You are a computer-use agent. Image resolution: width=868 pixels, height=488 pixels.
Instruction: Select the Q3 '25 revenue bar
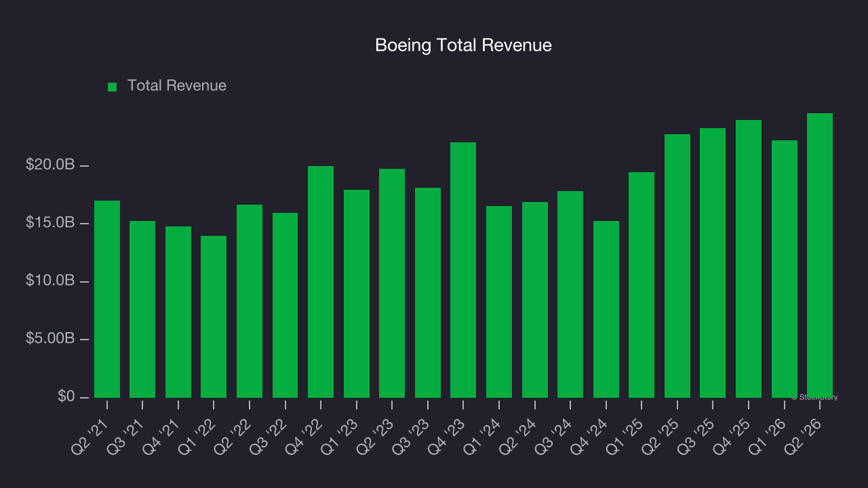pos(713,263)
